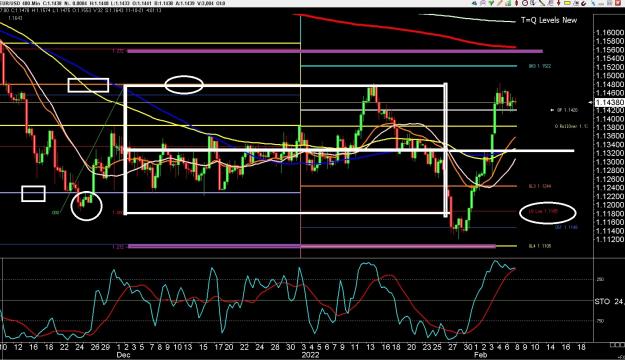
Task: Click the yellow rectangle label toolbar icon
Action: pyautogui.click(x=567, y=3)
